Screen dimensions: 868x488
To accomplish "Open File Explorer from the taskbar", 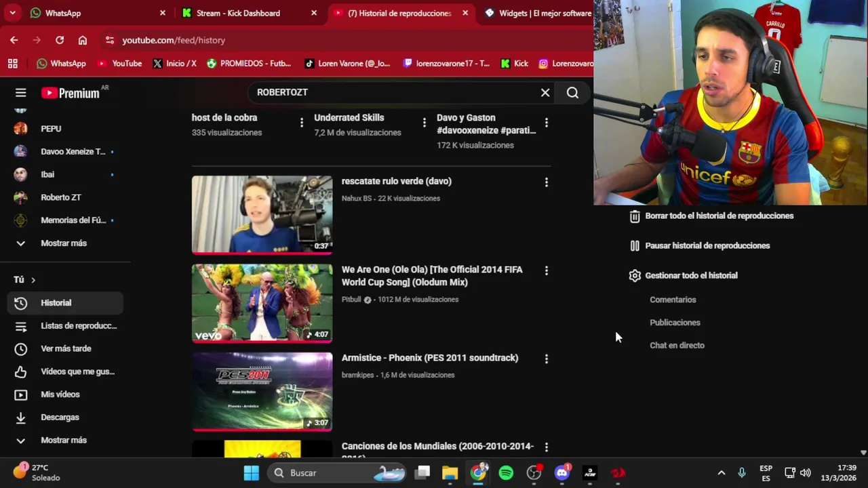I will click(x=450, y=473).
